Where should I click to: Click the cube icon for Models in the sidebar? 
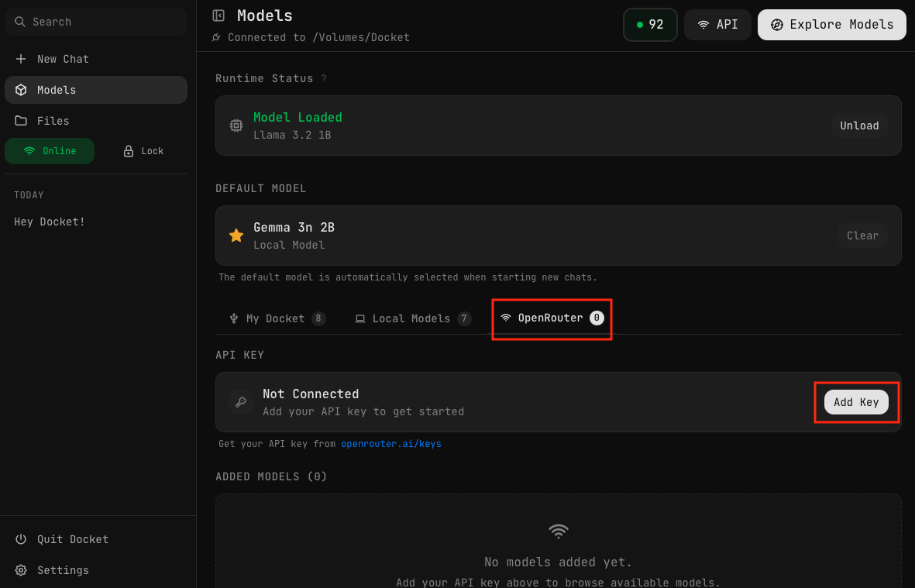(21, 90)
